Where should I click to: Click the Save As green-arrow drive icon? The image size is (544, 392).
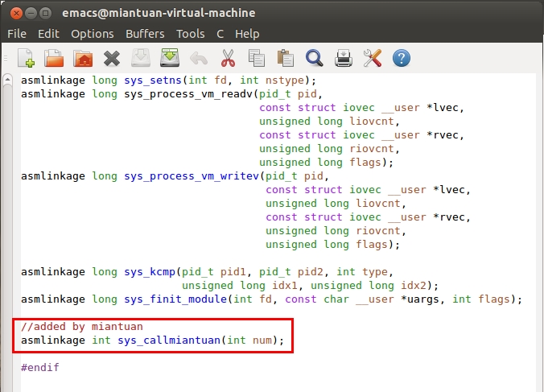click(170, 58)
